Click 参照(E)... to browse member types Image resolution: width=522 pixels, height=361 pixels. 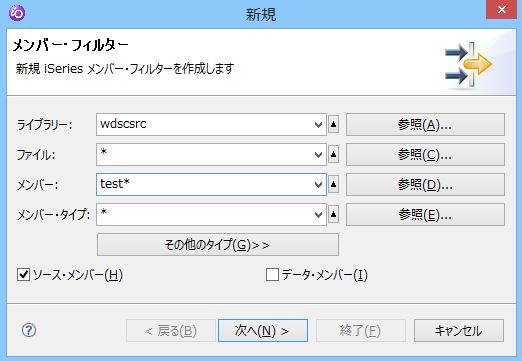pyautogui.click(x=425, y=215)
